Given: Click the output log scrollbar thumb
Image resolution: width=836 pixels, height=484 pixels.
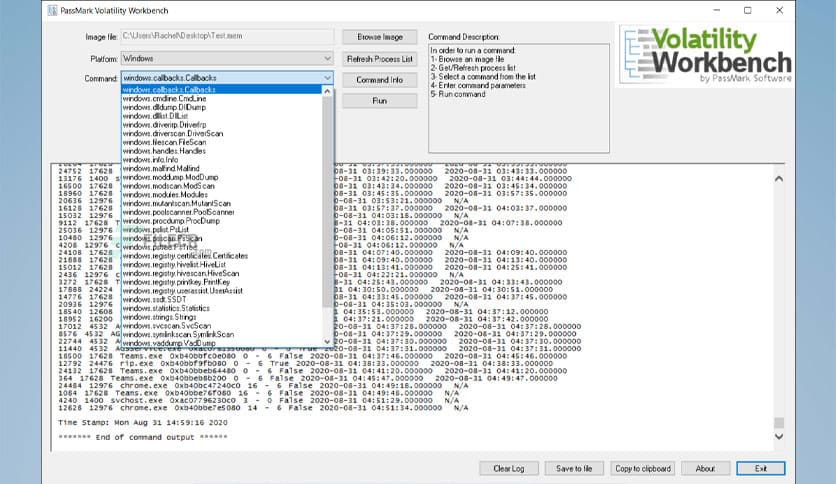Looking at the screenshot, I should click(779, 423).
